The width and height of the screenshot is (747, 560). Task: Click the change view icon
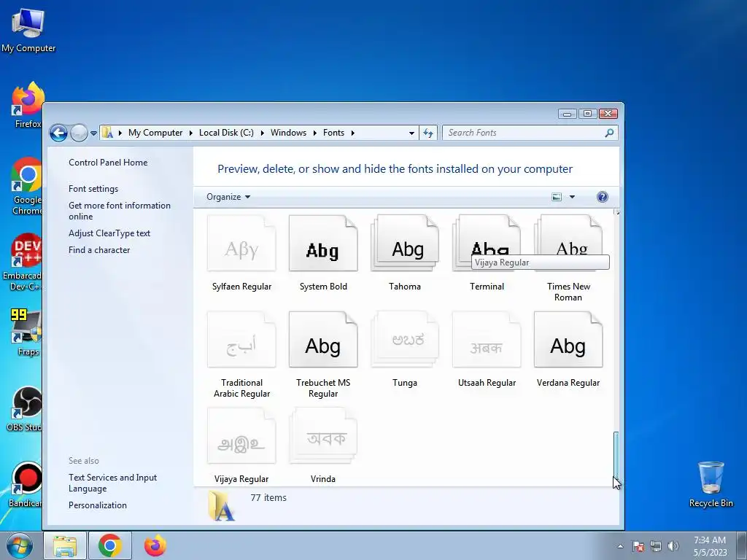tap(557, 197)
